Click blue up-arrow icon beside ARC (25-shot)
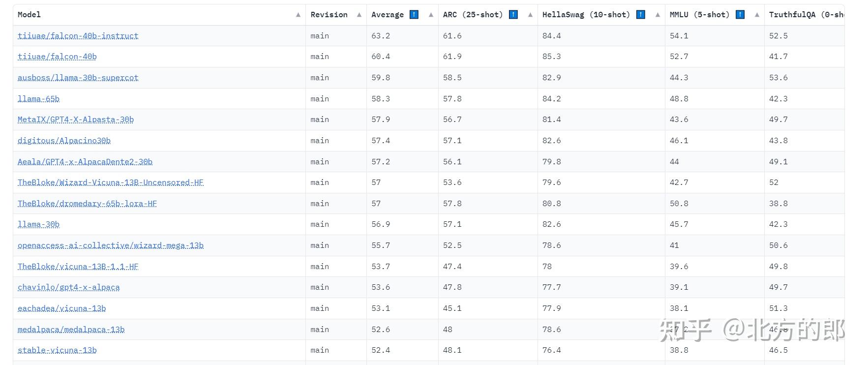The image size is (868, 365). (513, 15)
